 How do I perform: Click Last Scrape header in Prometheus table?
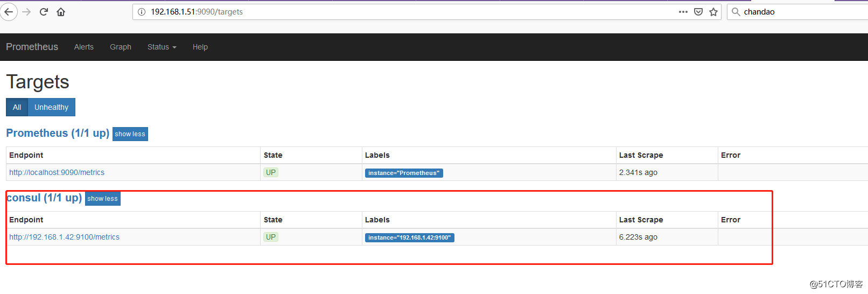point(641,155)
